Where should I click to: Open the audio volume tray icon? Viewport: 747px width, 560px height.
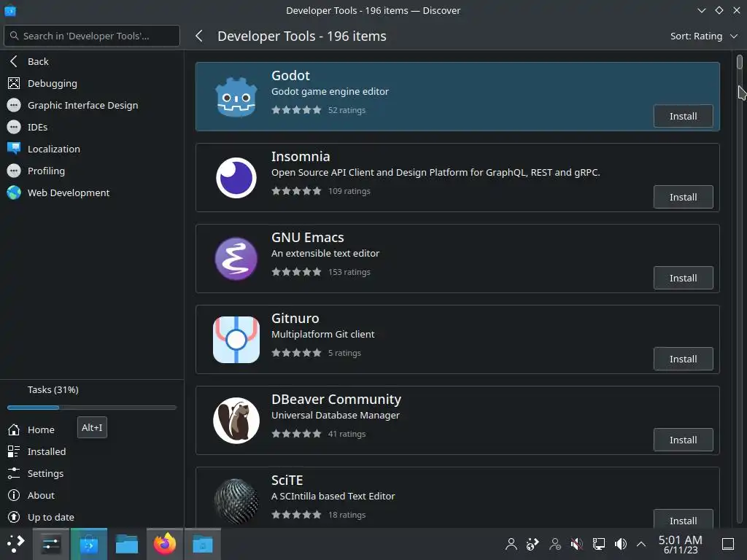coord(620,544)
